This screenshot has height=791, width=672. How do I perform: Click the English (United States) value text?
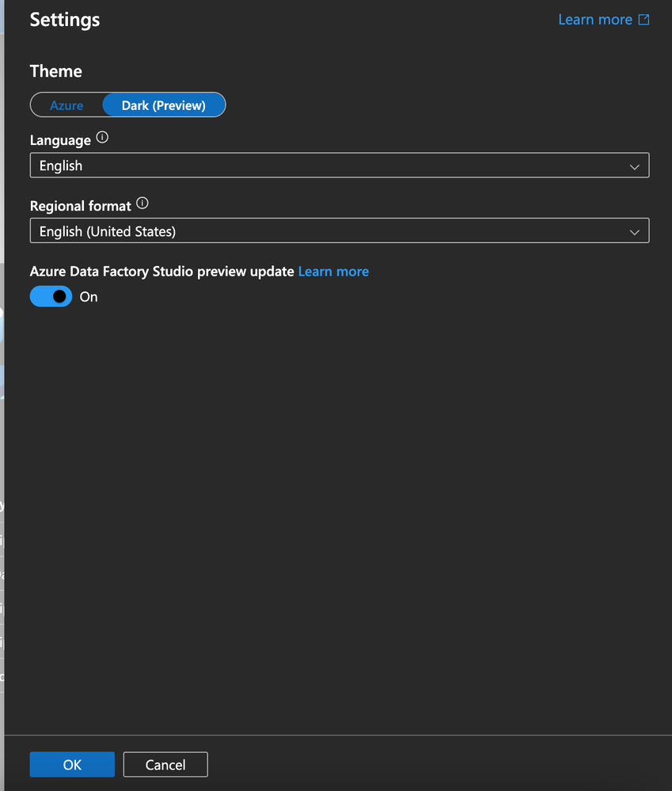(108, 231)
